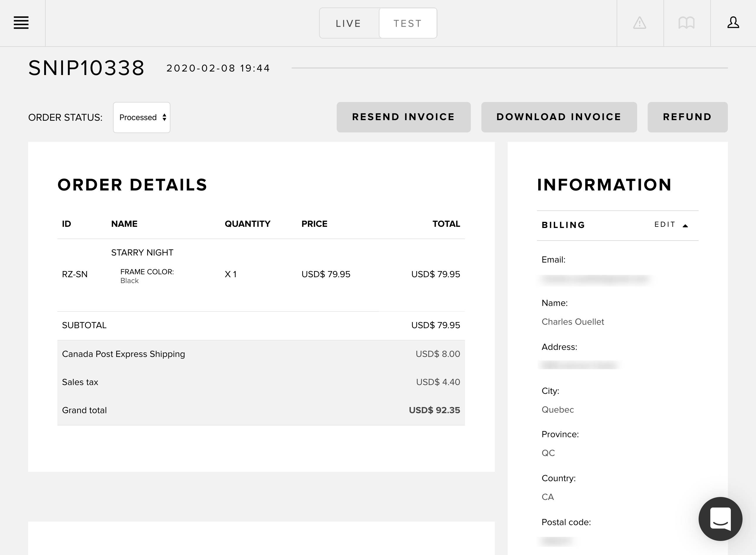Click the DOWNLOAD INVOICE button
The image size is (756, 555).
coord(559,117)
